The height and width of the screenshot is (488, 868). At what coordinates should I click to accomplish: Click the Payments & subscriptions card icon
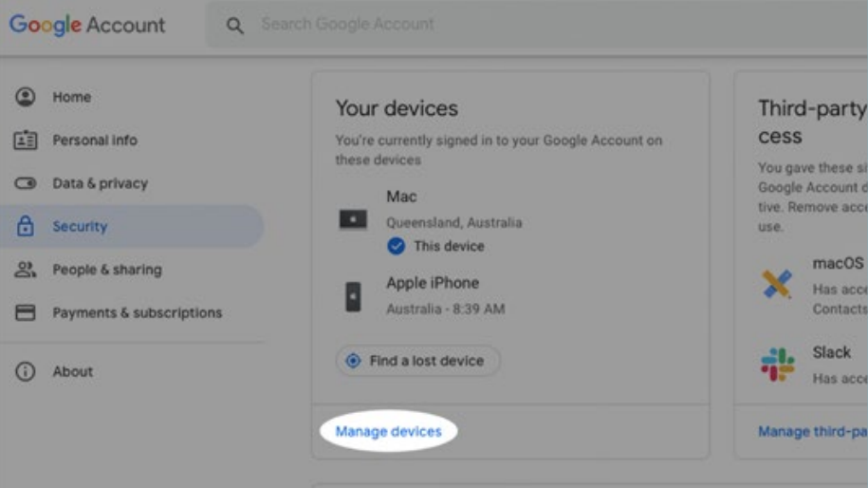pos(26,312)
